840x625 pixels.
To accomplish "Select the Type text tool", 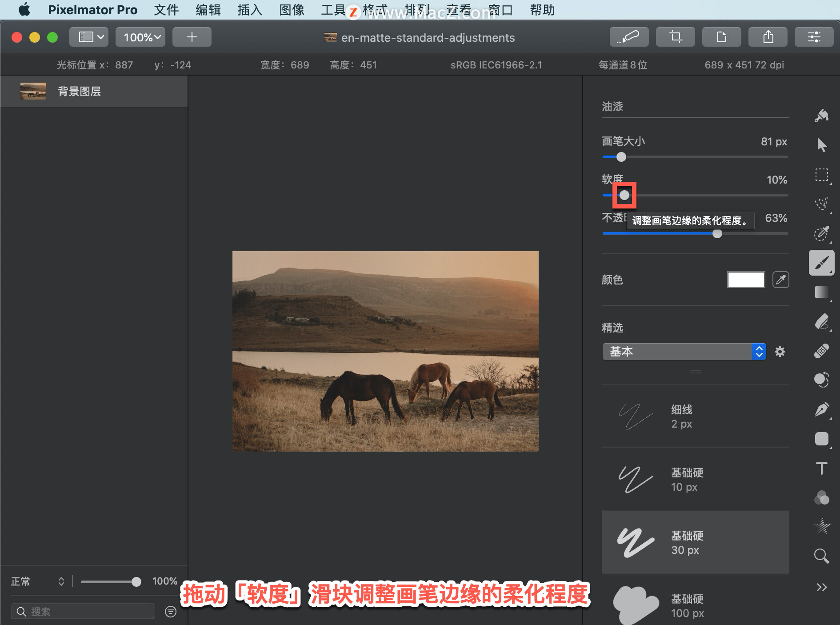I will click(821, 468).
